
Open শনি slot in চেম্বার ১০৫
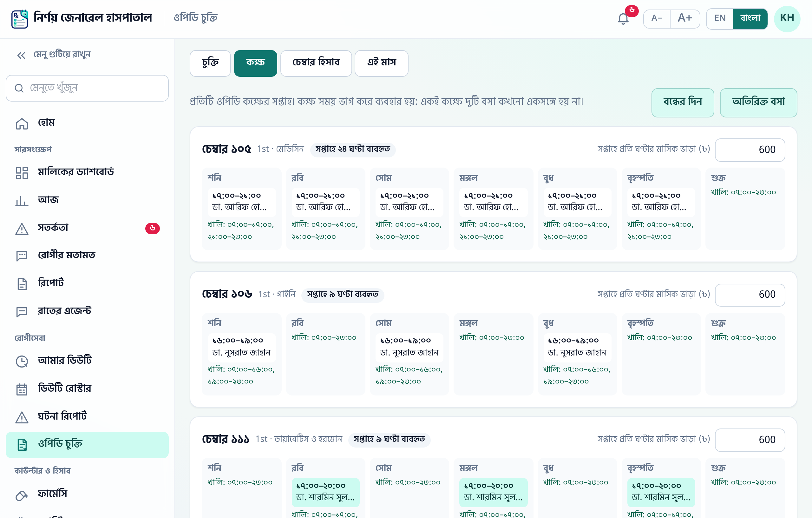(242, 202)
